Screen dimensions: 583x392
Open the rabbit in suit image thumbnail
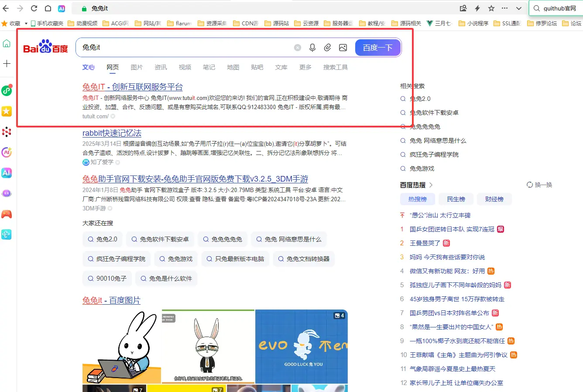208,347
